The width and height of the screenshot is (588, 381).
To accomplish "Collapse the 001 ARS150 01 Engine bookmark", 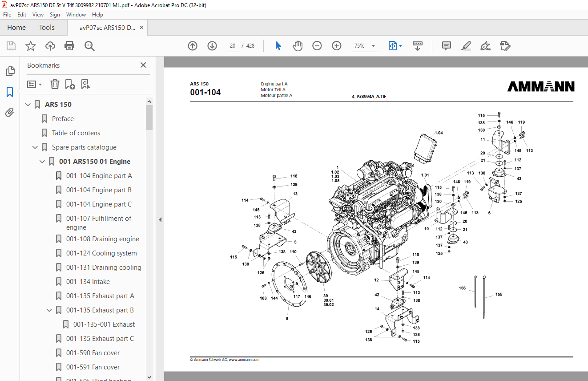I will coord(43,162).
